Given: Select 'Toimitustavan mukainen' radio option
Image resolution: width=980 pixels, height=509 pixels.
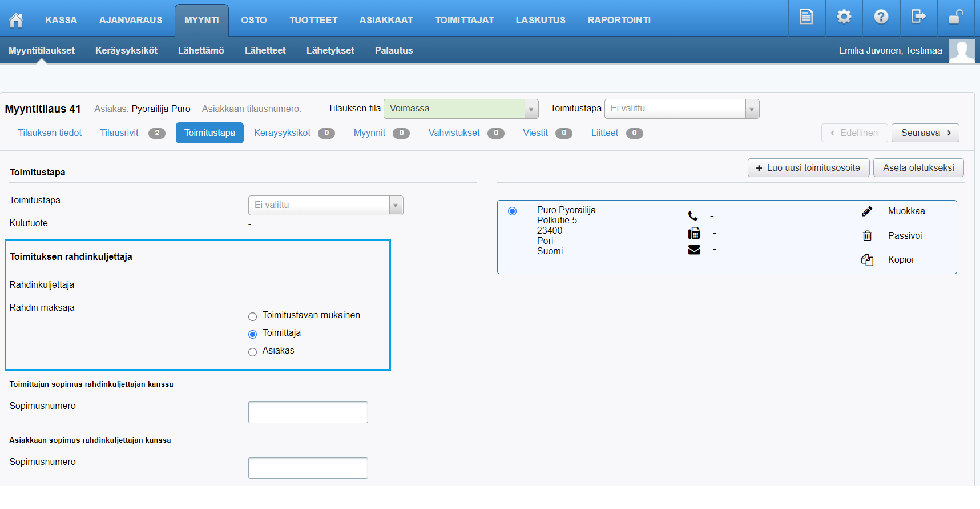Looking at the screenshot, I should pyautogui.click(x=253, y=316).
